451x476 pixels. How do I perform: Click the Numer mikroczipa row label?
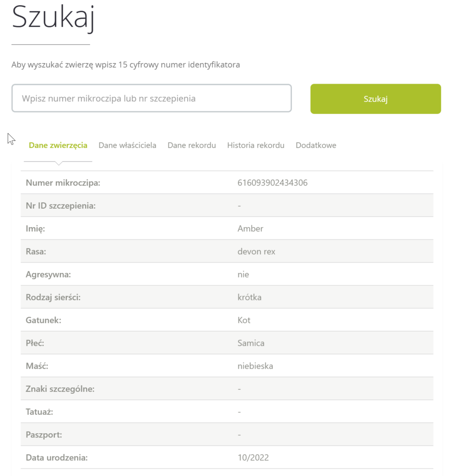[63, 183]
